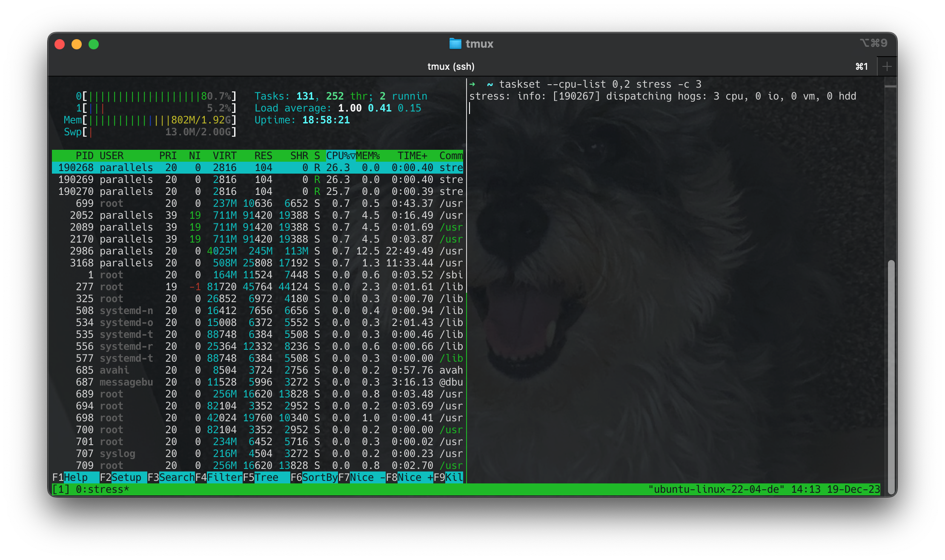This screenshot has width=945, height=560.
Task: Open a new terminal tab with the plus button
Action: 887,66
